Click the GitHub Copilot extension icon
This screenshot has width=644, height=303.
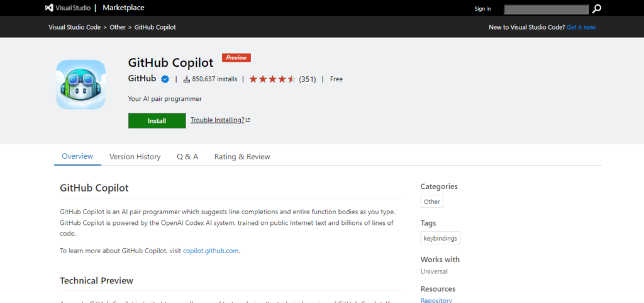coord(80,84)
